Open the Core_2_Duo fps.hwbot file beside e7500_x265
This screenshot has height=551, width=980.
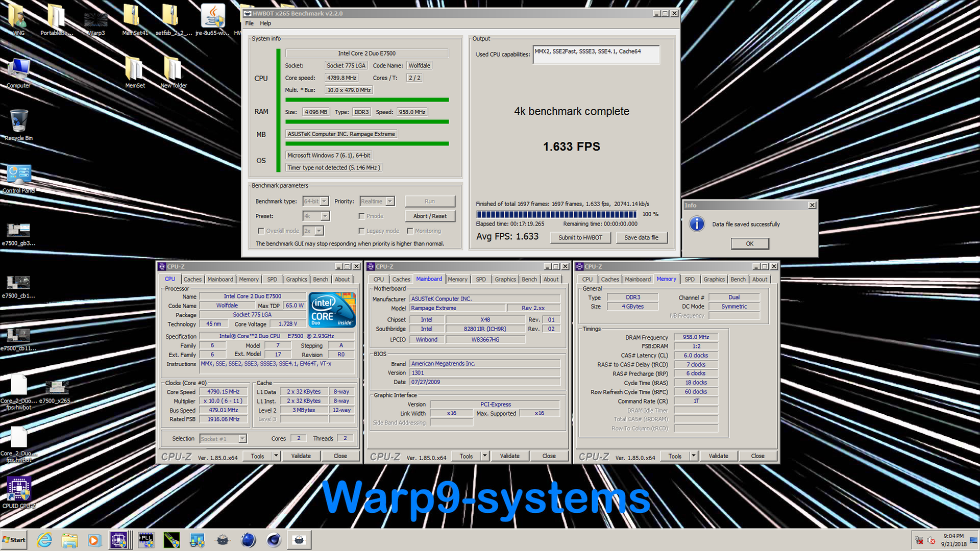coord(18,391)
